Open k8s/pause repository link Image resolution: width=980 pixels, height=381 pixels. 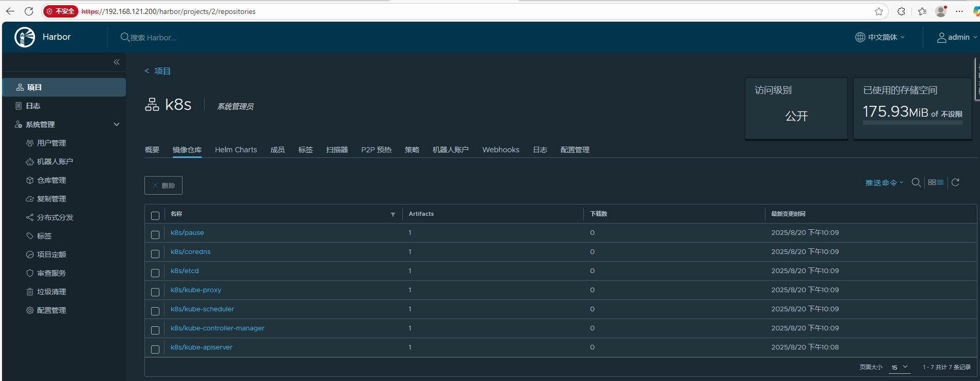tap(187, 233)
